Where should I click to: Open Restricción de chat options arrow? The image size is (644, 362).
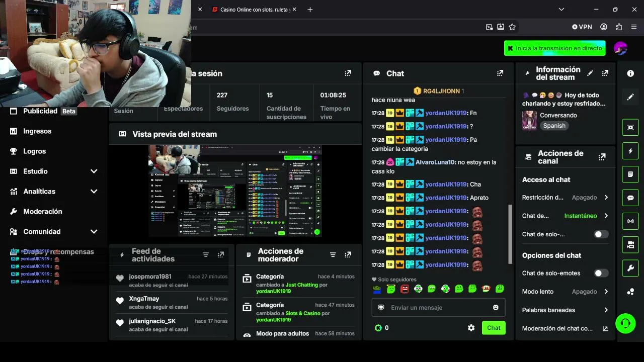[606, 198]
